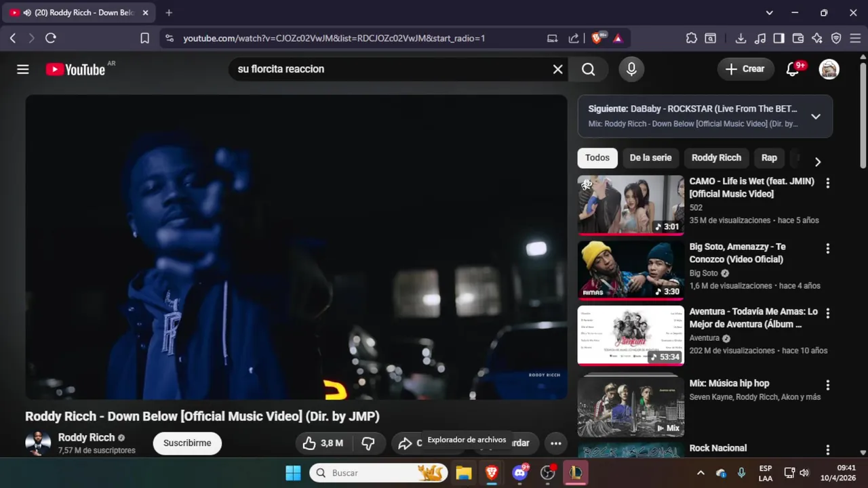Open CAMO Life is Wet video thumbnail
868x488 pixels.
pyautogui.click(x=631, y=205)
